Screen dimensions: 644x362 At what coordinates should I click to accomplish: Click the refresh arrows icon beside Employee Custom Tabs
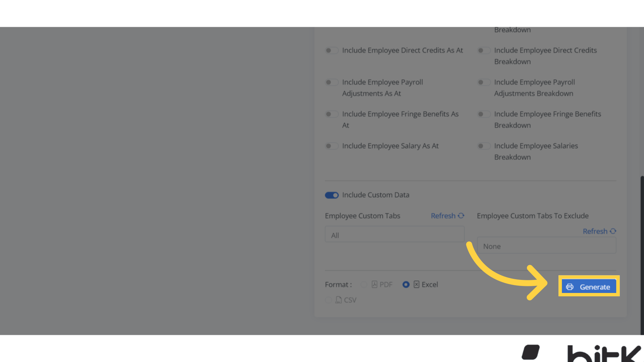(x=461, y=216)
